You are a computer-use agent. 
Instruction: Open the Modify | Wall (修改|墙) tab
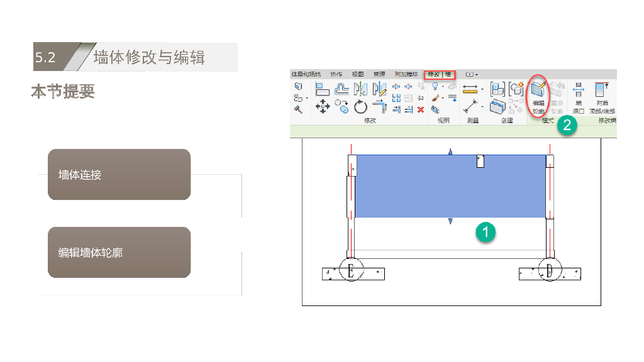click(439, 74)
